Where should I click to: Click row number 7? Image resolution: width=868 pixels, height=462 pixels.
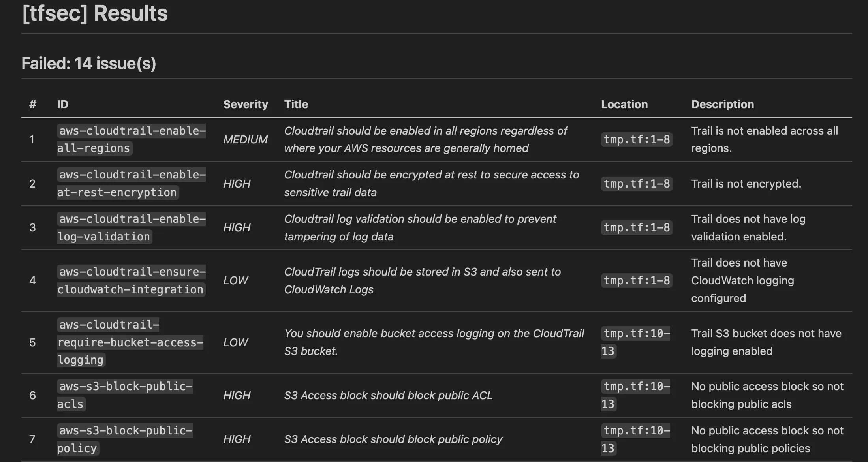32,439
